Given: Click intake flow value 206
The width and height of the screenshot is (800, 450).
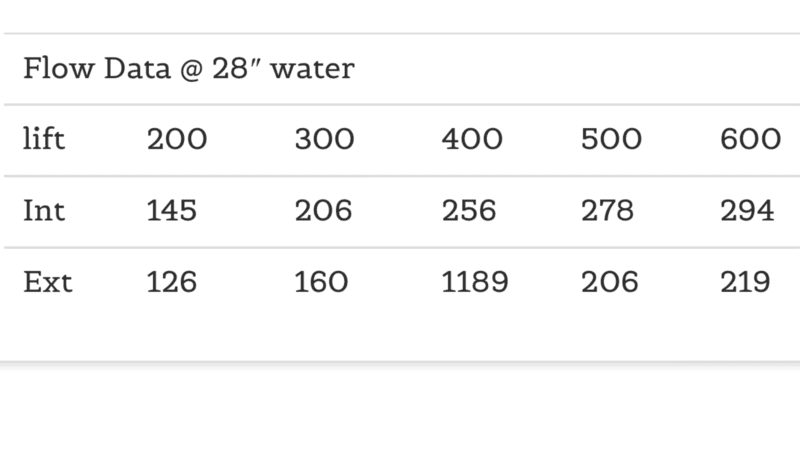Looking at the screenshot, I should [323, 211].
